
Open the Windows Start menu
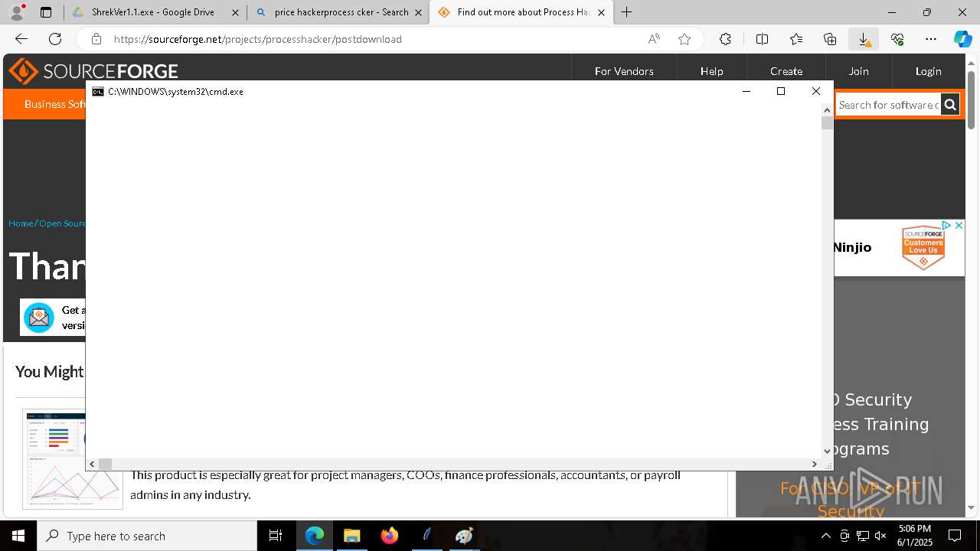(x=18, y=536)
